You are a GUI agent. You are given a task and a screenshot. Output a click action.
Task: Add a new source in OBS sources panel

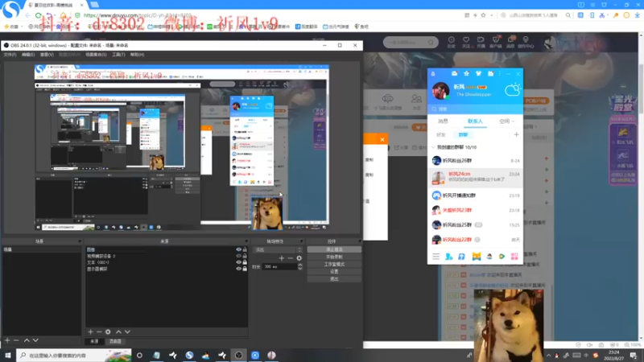point(90,331)
